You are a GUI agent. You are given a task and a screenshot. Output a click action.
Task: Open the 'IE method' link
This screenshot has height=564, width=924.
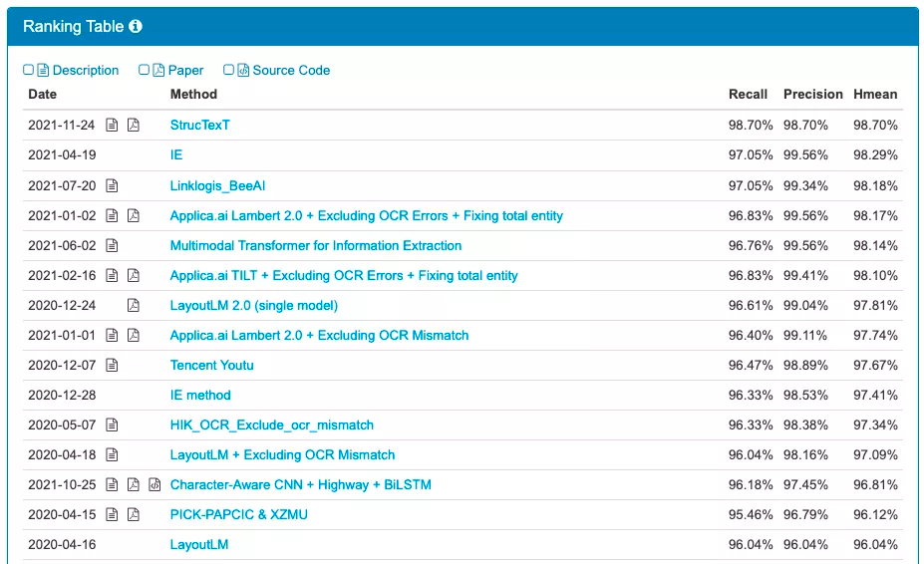coord(199,395)
